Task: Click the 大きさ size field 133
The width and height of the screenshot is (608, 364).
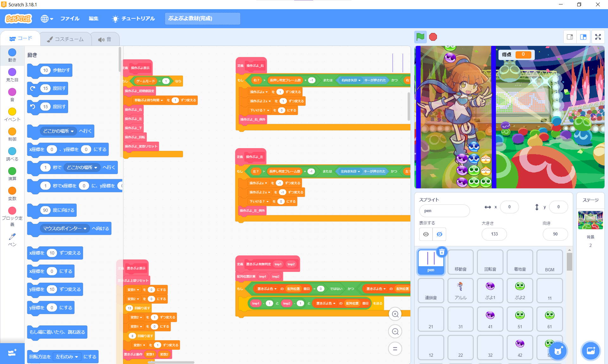Action: [x=494, y=234]
